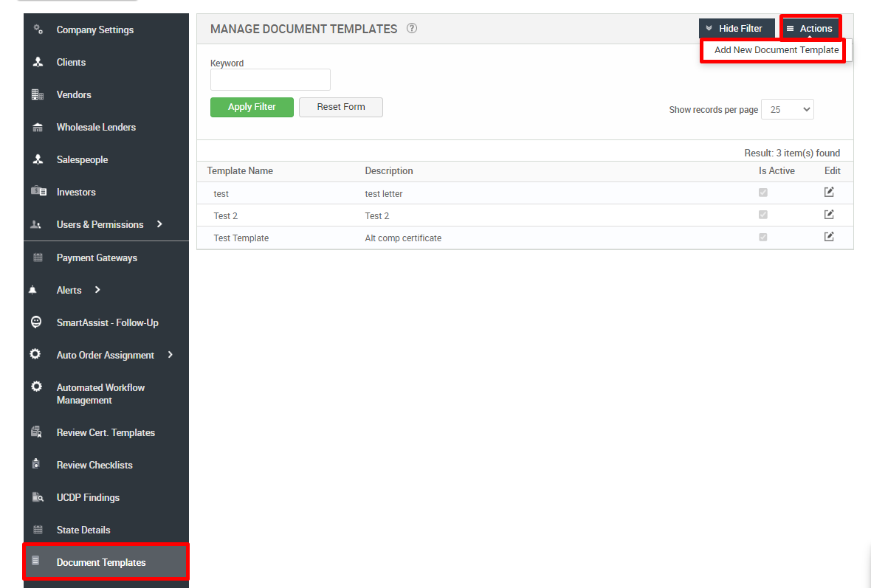Image resolution: width=871 pixels, height=588 pixels.
Task: Click inside the Keyword search field
Action: click(270, 79)
